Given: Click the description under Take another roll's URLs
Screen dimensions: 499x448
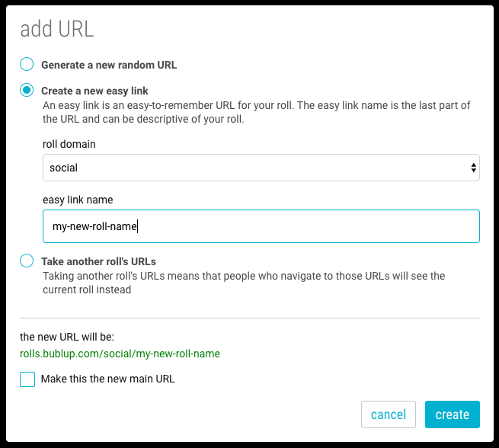Looking at the screenshot, I should click(244, 283).
